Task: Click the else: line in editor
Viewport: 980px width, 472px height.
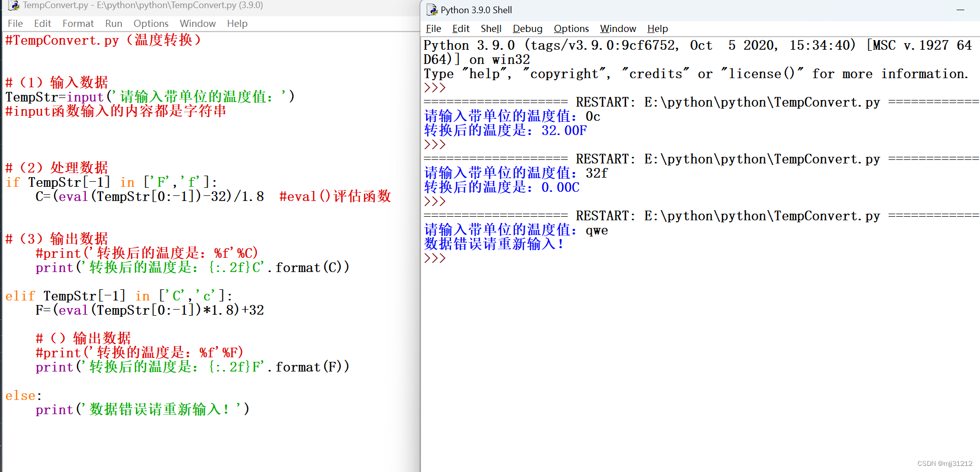Action: 23,395
